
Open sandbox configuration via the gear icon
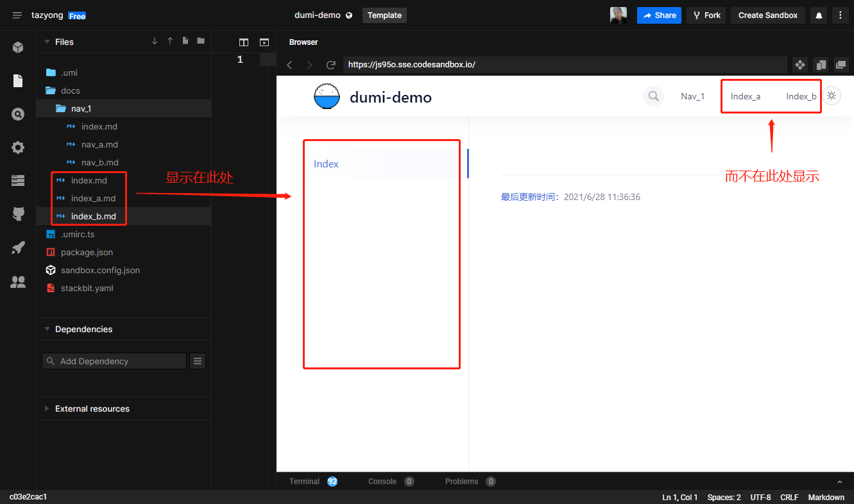click(17, 147)
